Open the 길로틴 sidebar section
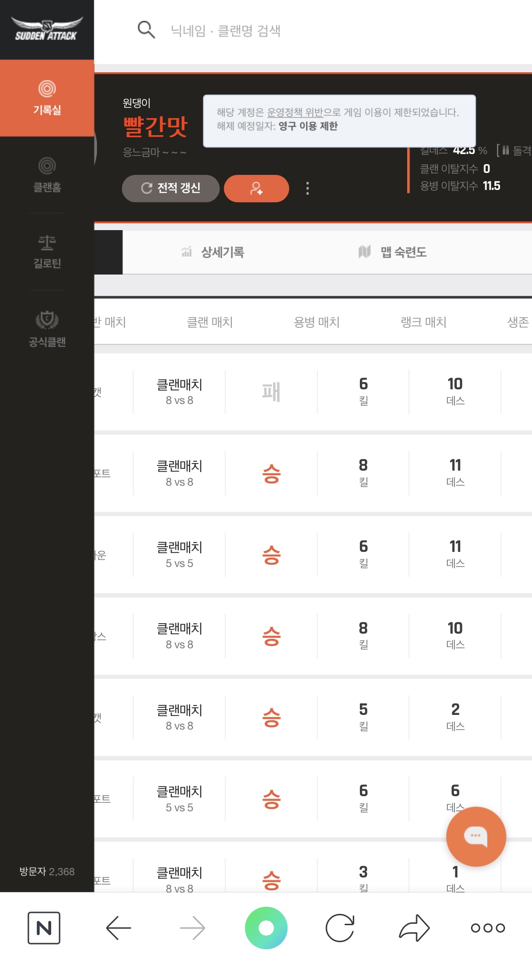 coord(47,251)
